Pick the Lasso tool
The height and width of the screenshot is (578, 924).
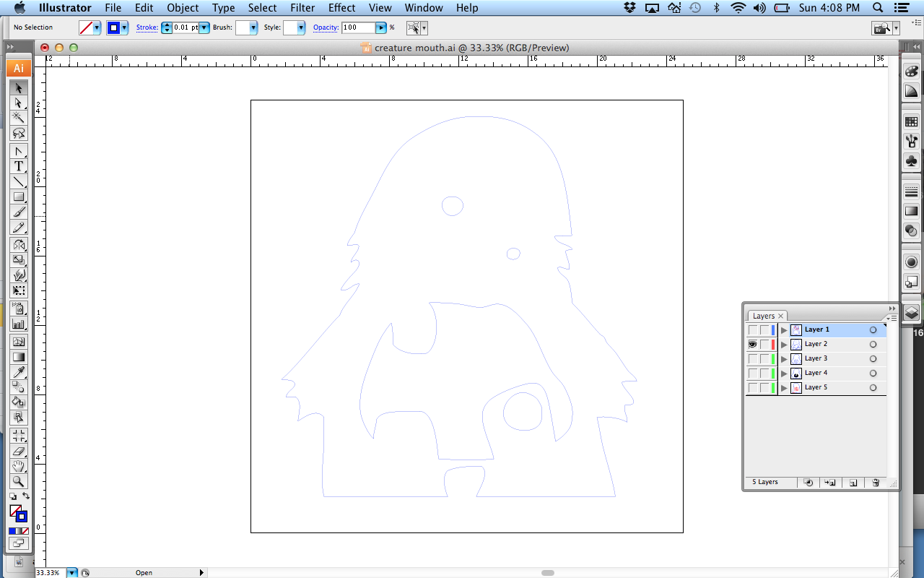click(19, 133)
